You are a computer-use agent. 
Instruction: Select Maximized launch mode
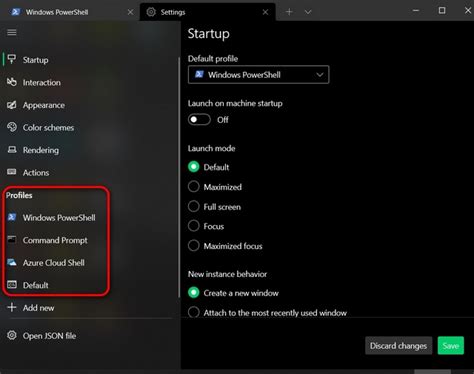pos(194,186)
